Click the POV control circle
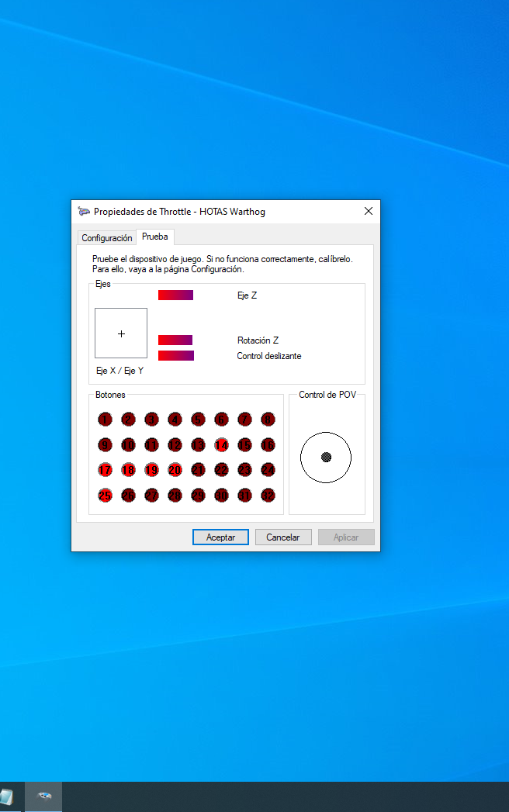The image size is (509, 812). tap(326, 458)
